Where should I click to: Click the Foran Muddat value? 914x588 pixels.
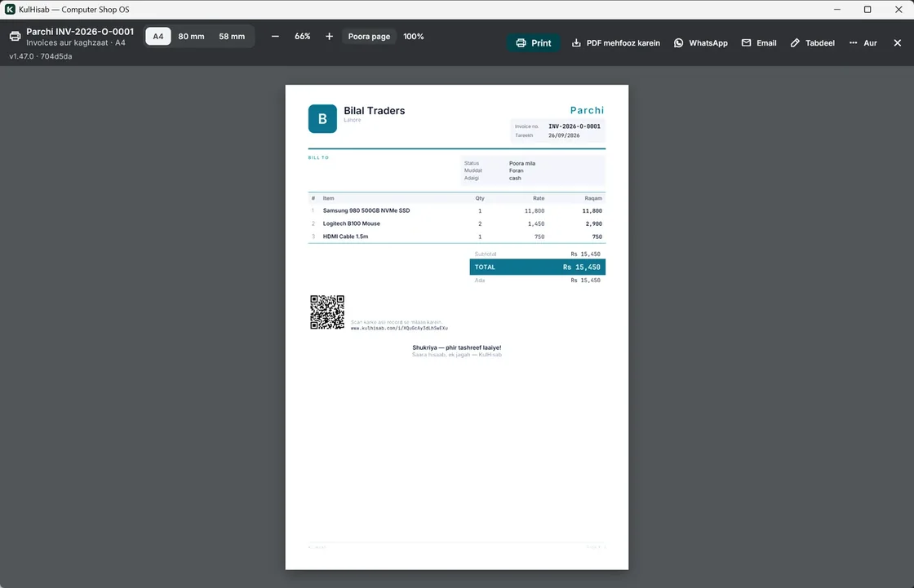pyautogui.click(x=516, y=170)
